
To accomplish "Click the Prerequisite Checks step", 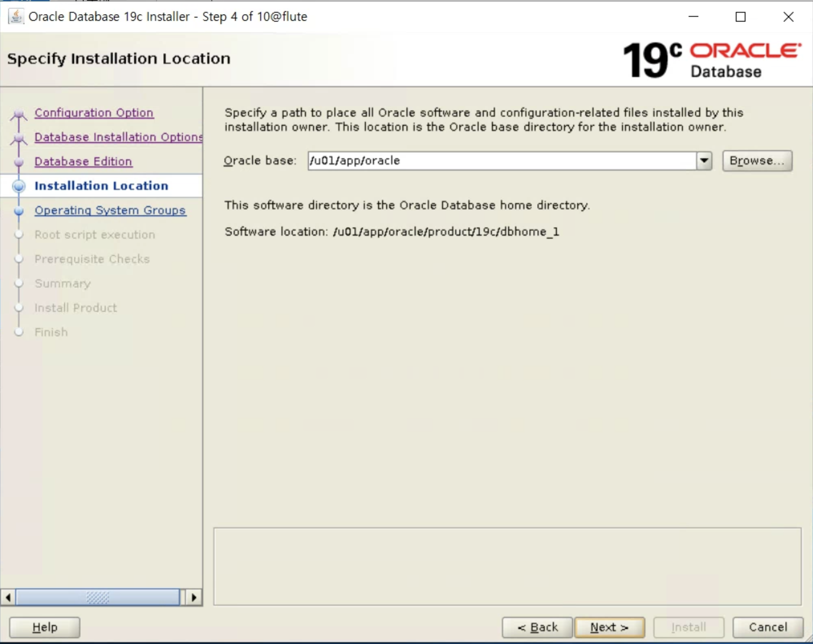I will coord(92,259).
